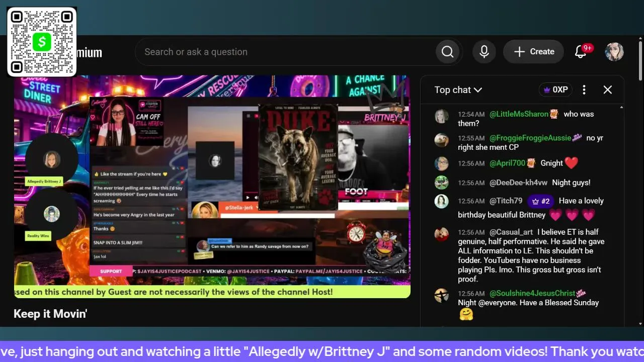This screenshot has width=644, height=362.
Task: Click the #2 crown badge next to @Titch79
Action: pos(540,201)
